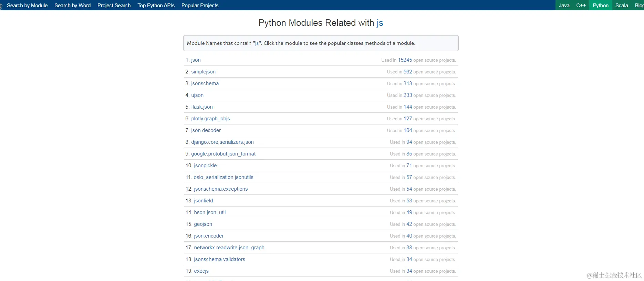The image size is (644, 281).
Task: Open the ujson module link
Action: click(197, 95)
